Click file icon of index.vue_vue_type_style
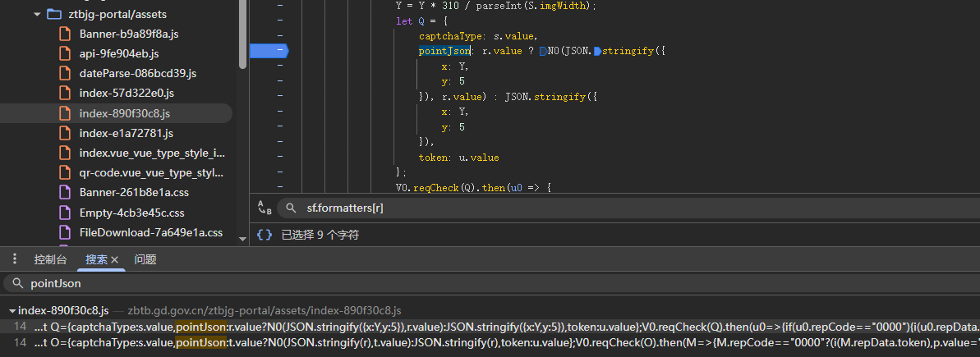This screenshot has height=357, width=980. (65, 153)
